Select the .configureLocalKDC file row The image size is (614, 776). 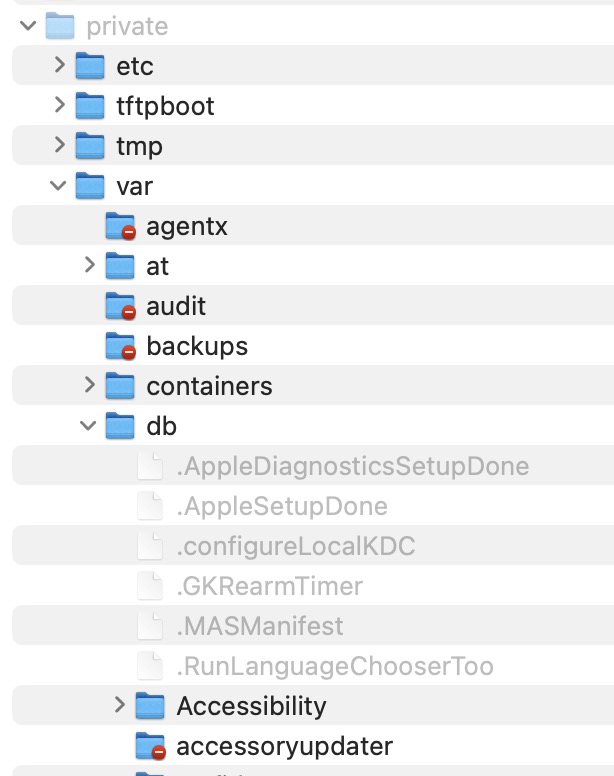(x=295, y=546)
